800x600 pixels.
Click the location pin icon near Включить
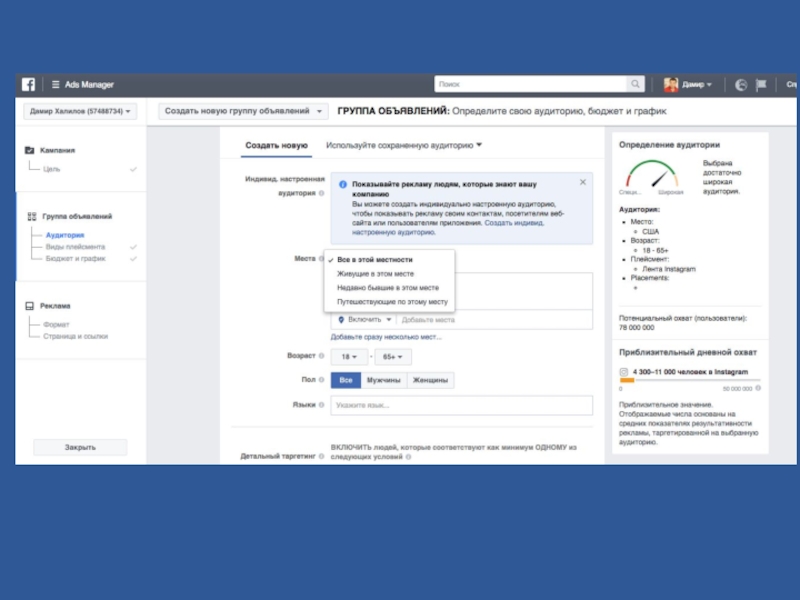pos(341,320)
